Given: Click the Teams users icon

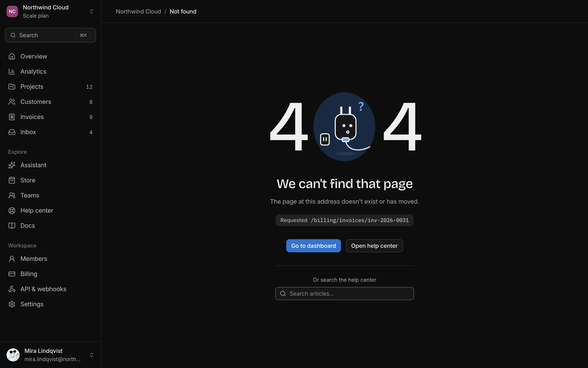Looking at the screenshot, I should (x=12, y=195).
